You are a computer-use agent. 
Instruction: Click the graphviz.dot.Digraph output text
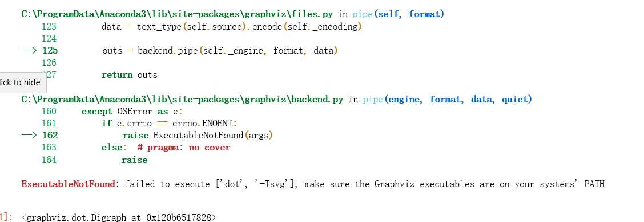coord(119,217)
